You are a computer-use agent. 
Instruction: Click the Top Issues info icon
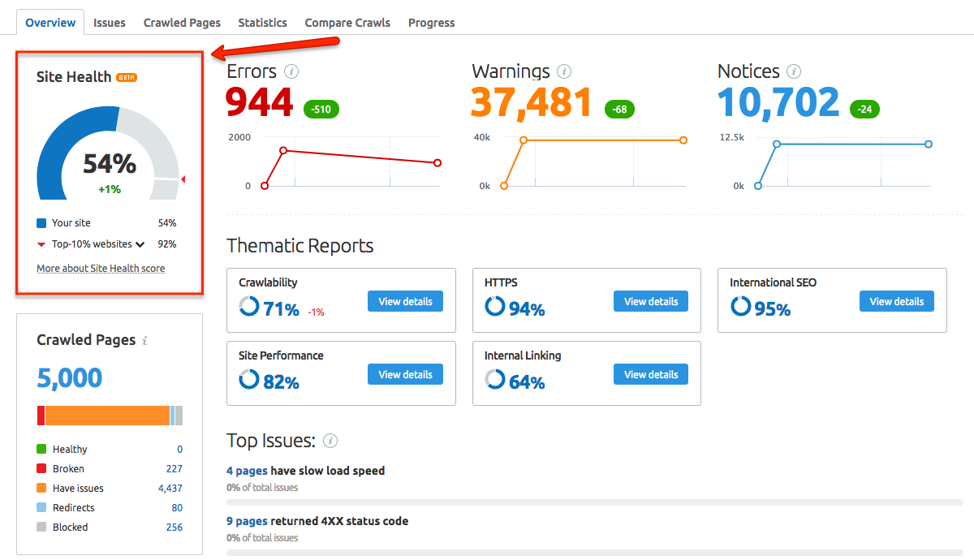tap(331, 441)
